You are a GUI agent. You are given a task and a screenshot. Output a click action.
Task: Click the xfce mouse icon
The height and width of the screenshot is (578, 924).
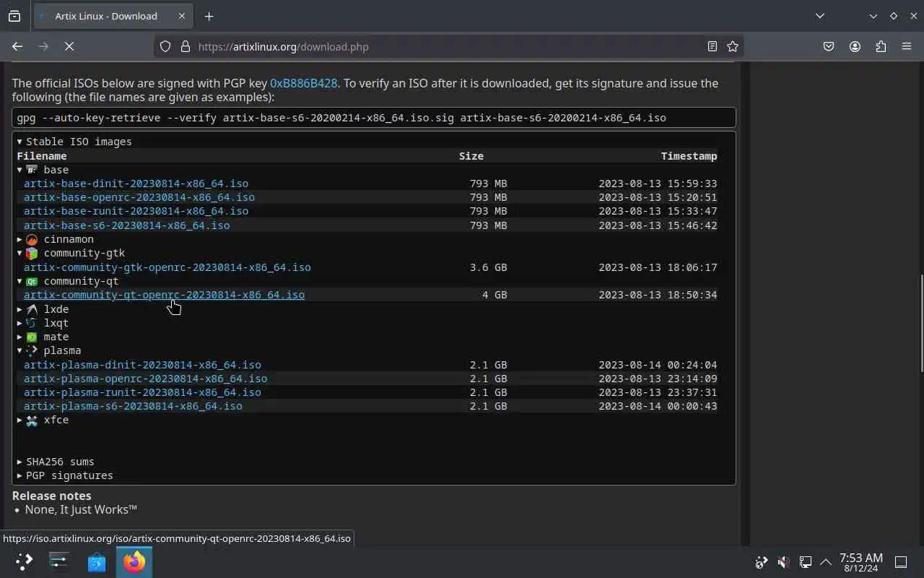[x=32, y=420]
